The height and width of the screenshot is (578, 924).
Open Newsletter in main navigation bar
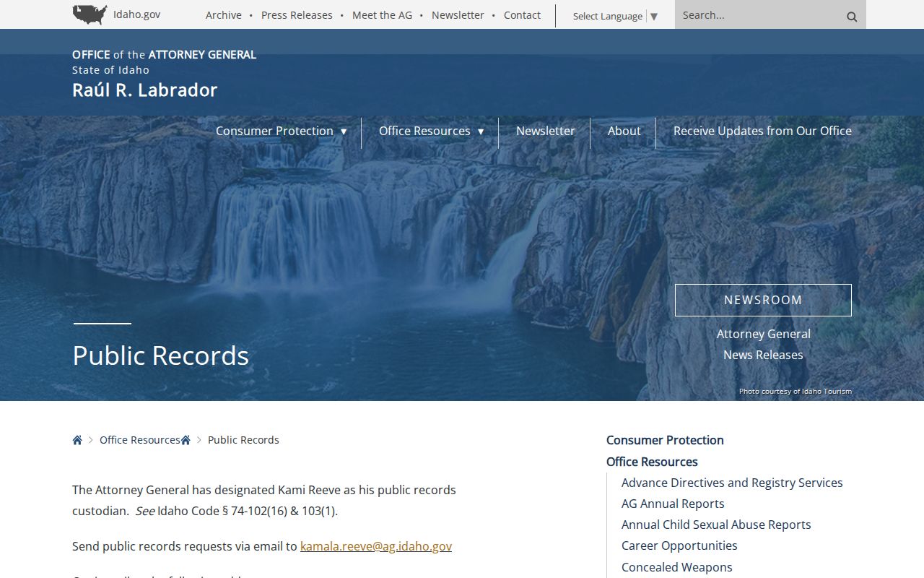tap(546, 131)
